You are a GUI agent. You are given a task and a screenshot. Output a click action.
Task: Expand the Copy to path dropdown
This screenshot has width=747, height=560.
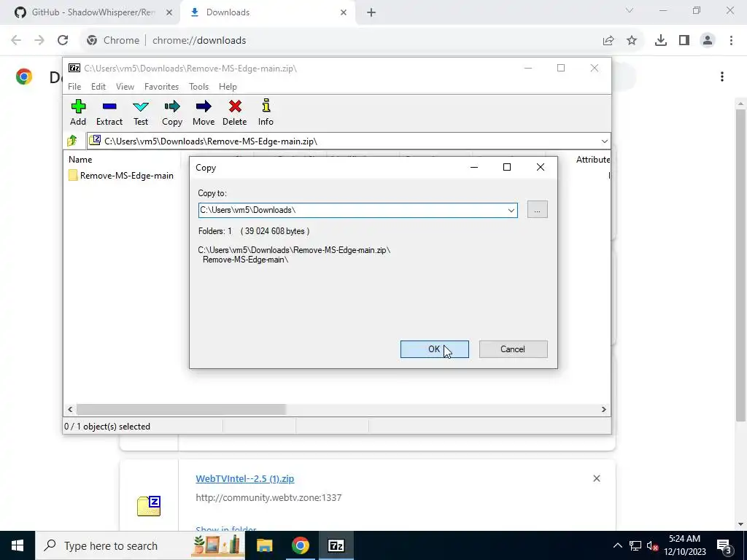[511, 211]
